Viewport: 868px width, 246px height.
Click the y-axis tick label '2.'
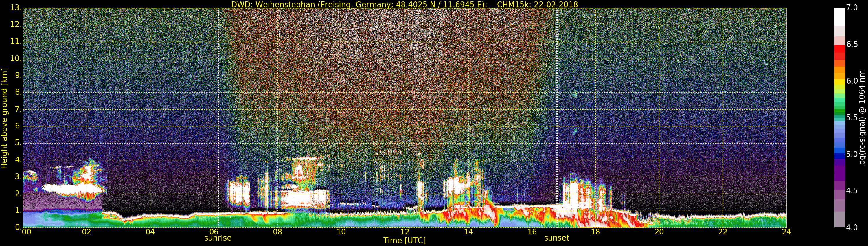(18, 193)
